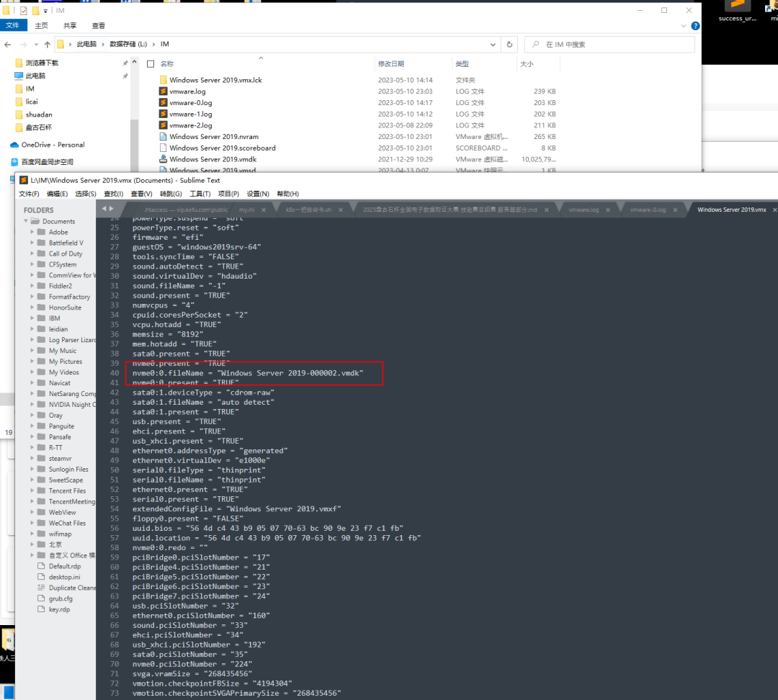Unpin 浏览器下载 using its pin icon
The width and height of the screenshot is (778, 700).
coord(125,63)
